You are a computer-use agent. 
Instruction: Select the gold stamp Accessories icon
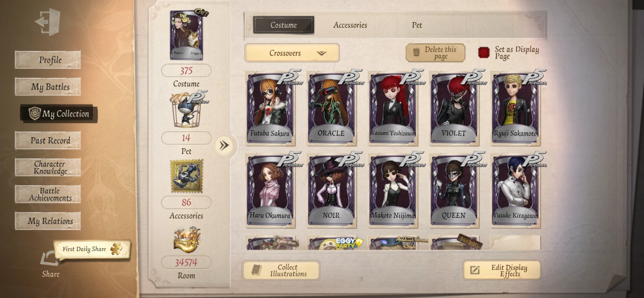(186, 176)
